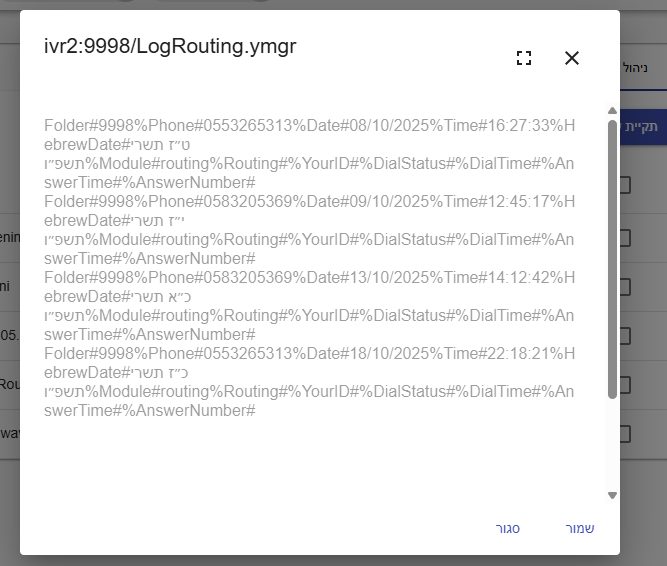Enable the checkbox in the 'Rou' row

click(625, 385)
